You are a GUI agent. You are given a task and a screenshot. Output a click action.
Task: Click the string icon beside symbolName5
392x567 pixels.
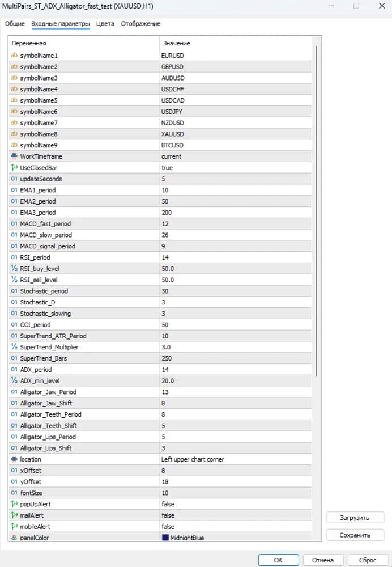click(14, 100)
